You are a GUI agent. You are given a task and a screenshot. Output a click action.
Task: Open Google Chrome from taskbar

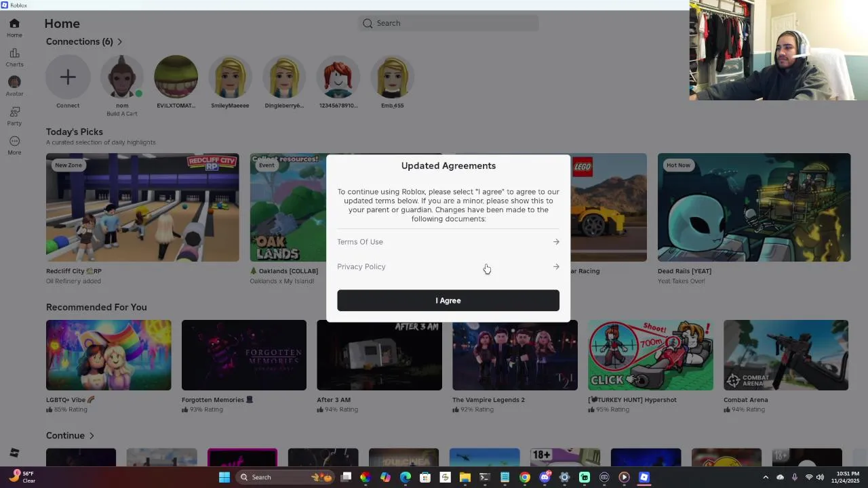tap(524, 477)
